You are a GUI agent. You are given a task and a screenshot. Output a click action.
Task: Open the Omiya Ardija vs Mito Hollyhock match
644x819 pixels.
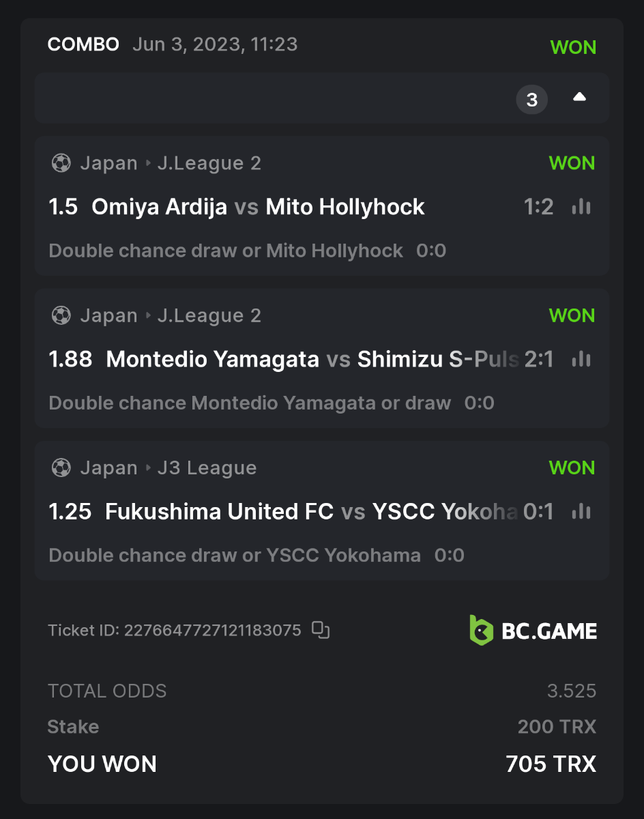258,207
